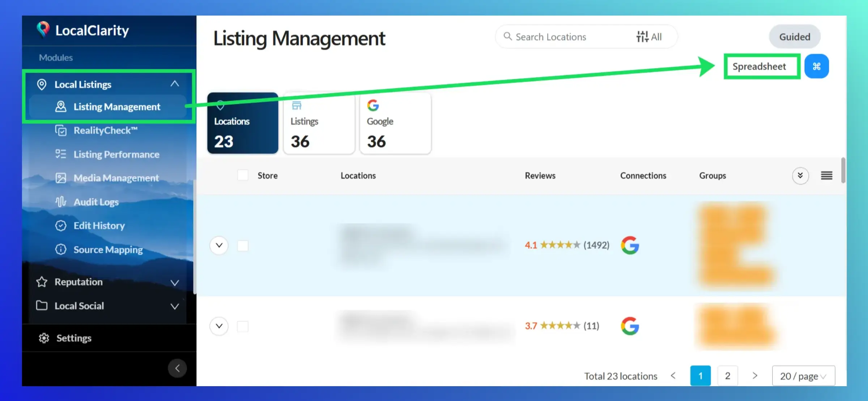Click the Edit History check-circle icon
Screen dimensions: 868x401
(61, 226)
